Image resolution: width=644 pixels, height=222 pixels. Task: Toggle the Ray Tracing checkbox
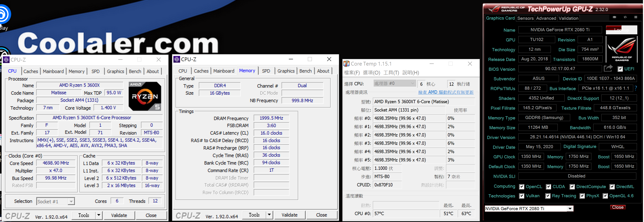(548, 196)
